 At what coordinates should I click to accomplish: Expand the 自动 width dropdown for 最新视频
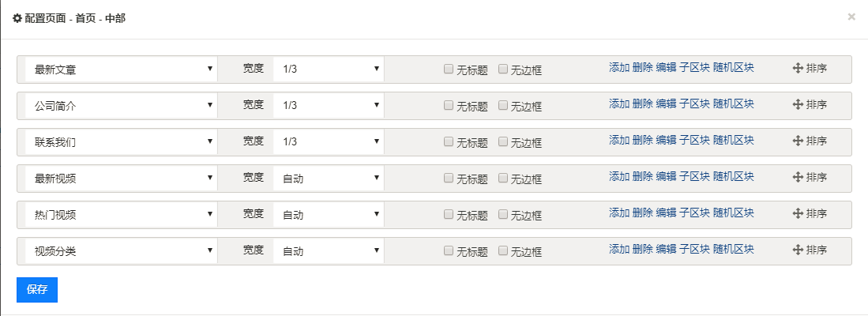point(329,179)
